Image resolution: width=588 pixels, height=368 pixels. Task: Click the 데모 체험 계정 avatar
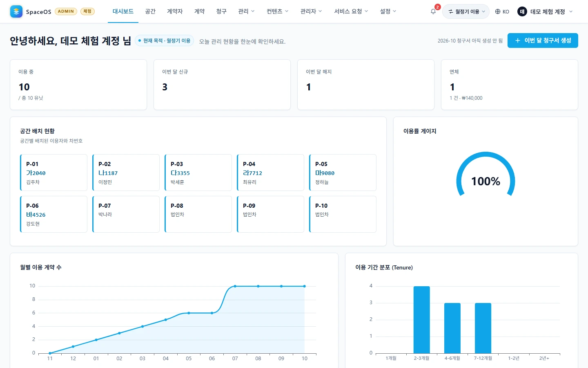pos(522,11)
